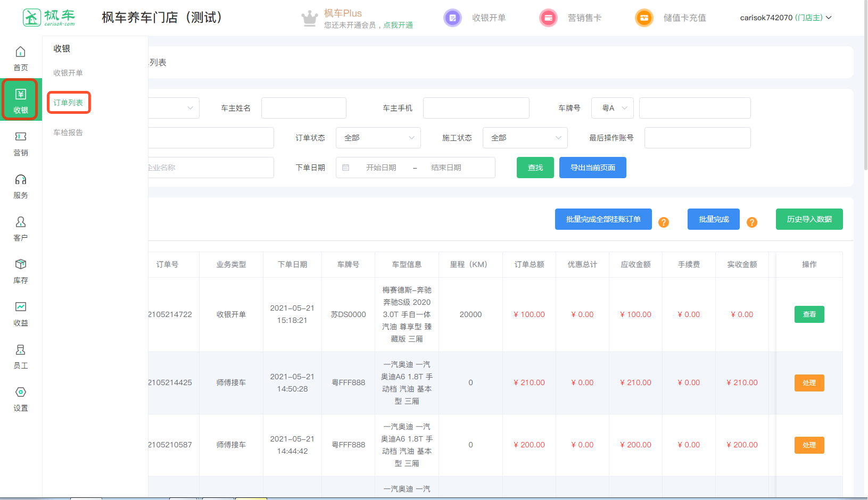
Task: Open the 员工 staff icon
Action: click(20, 351)
